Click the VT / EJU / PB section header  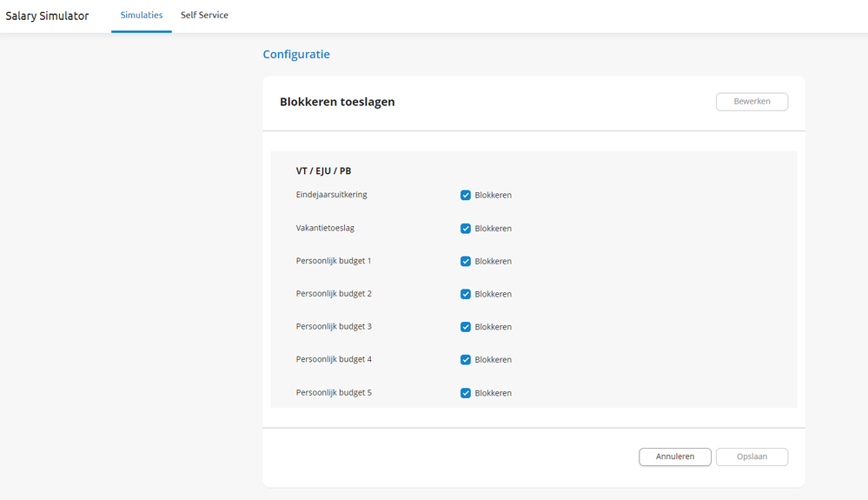[323, 170]
